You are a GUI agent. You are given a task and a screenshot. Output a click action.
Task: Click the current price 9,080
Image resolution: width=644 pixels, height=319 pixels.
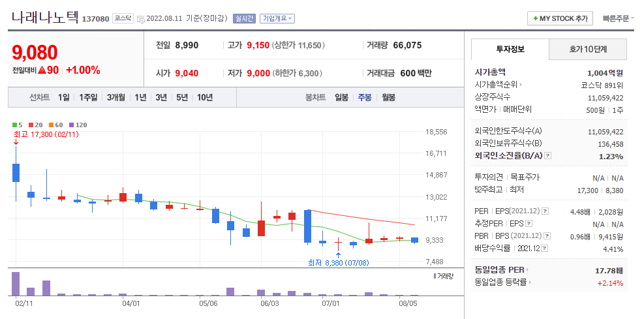point(35,53)
